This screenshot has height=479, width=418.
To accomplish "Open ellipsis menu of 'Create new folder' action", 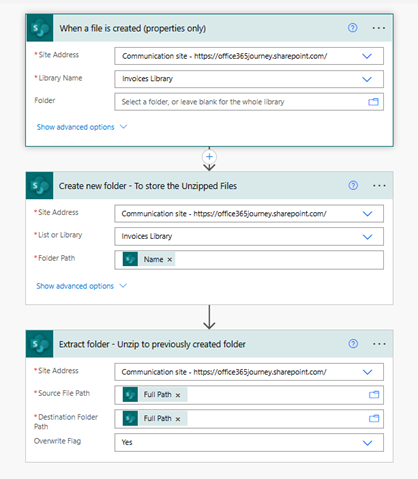I will coord(379,186).
